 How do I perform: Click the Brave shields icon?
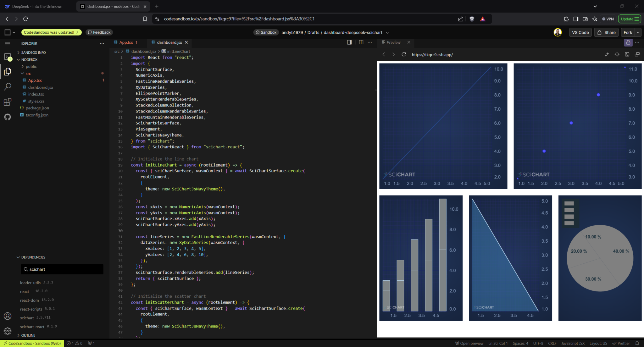[x=472, y=19]
